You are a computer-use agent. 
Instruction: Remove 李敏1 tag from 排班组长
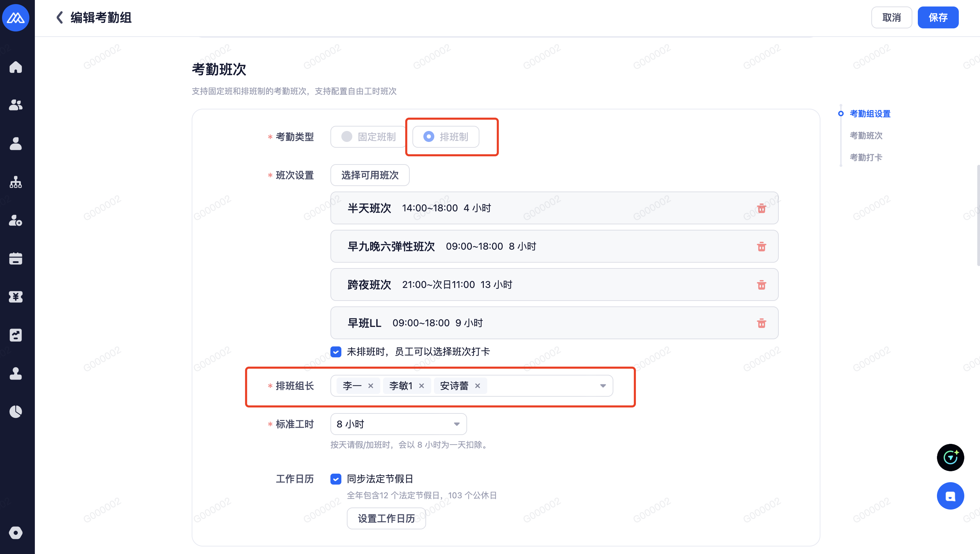(422, 386)
